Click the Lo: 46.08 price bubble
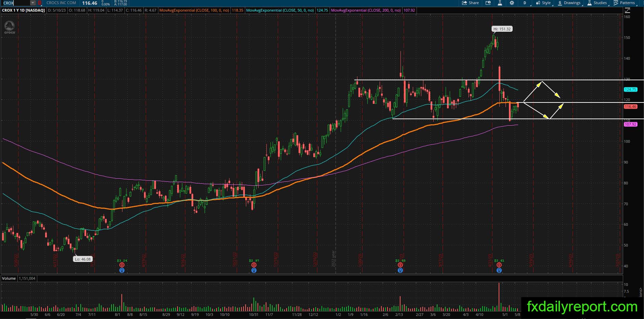Screen dimensions: 644x319 click(83, 259)
